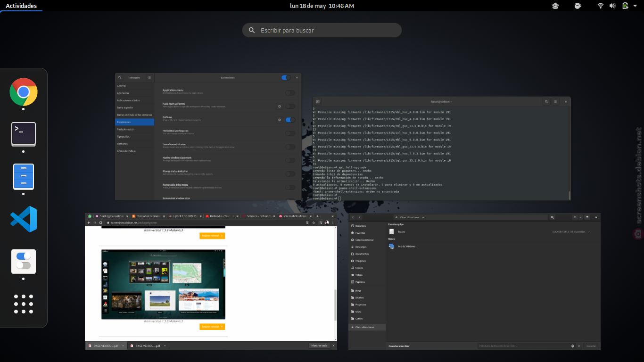Viewport: 644px width, 362px height.
Task: Open the Files manager icon in the dock
Action: point(24,177)
